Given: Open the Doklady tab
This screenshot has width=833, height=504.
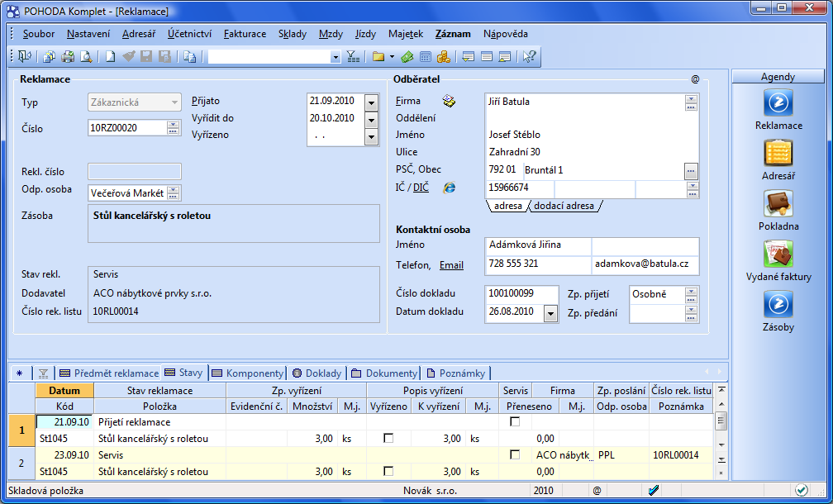Looking at the screenshot, I should coord(317,373).
